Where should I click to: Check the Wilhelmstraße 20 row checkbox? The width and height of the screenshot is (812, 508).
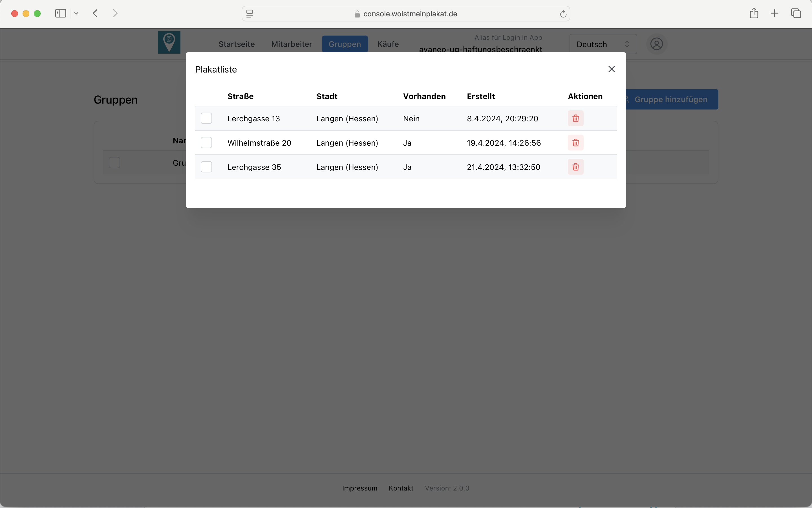(206, 143)
